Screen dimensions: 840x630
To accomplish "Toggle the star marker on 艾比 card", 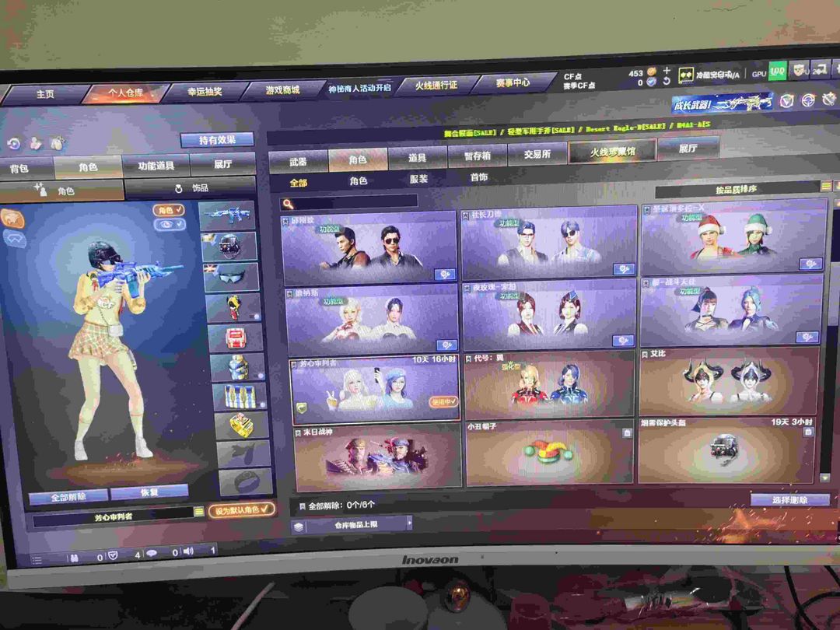I will (x=645, y=354).
